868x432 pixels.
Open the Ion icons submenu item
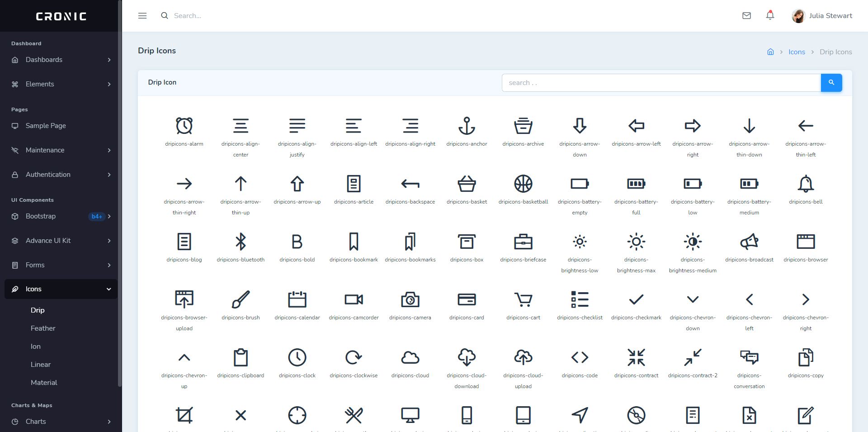tap(36, 347)
